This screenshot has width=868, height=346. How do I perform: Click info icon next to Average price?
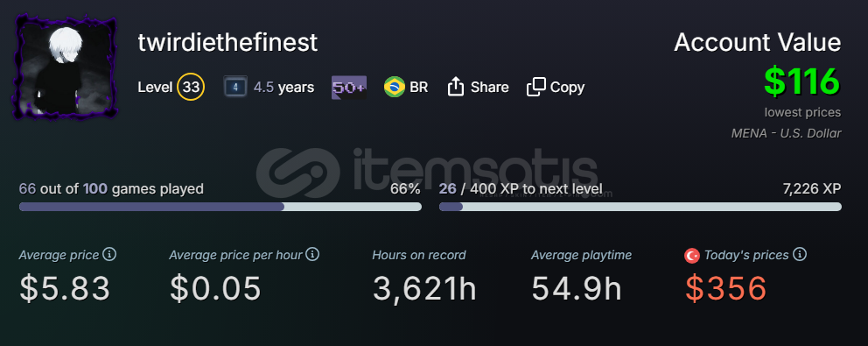109,255
